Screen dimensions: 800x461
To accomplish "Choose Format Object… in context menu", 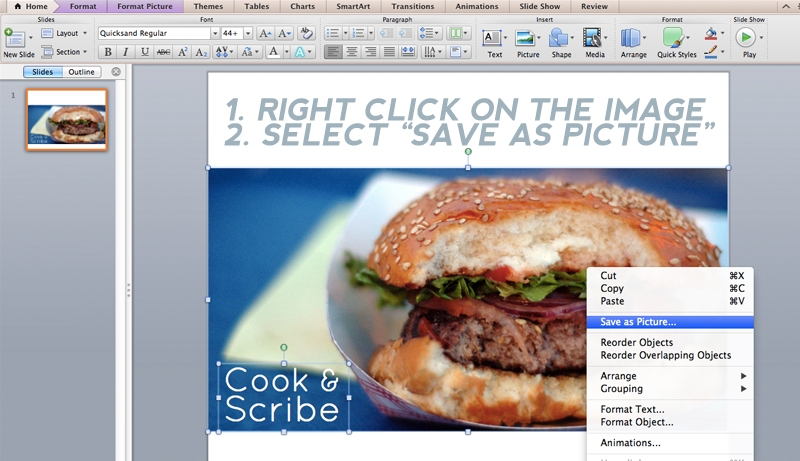I will pyautogui.click(x=670, y=422).
